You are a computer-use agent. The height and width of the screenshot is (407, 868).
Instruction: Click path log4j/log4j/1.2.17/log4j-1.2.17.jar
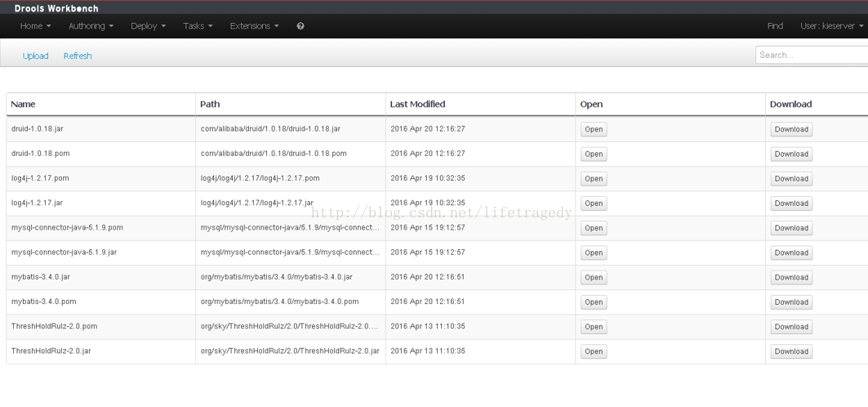tap(257, 203)
